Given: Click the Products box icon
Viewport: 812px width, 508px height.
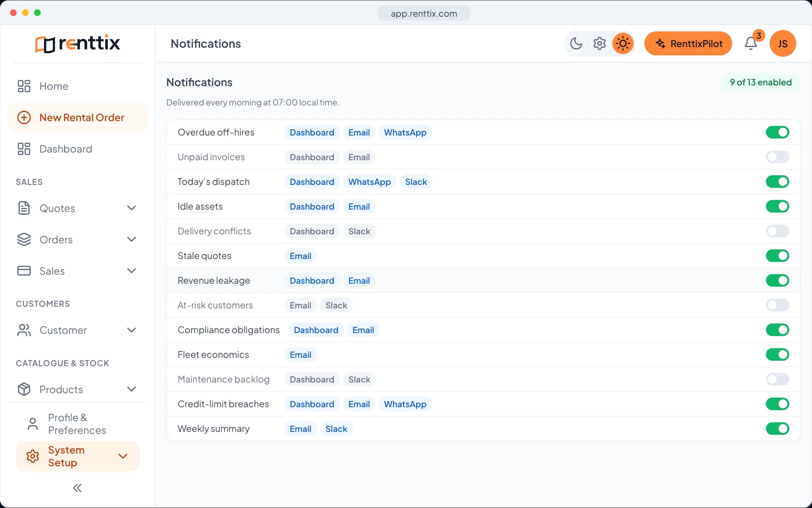Looking at the screenshot, I should pyautogui.click(x=24, y=390).
